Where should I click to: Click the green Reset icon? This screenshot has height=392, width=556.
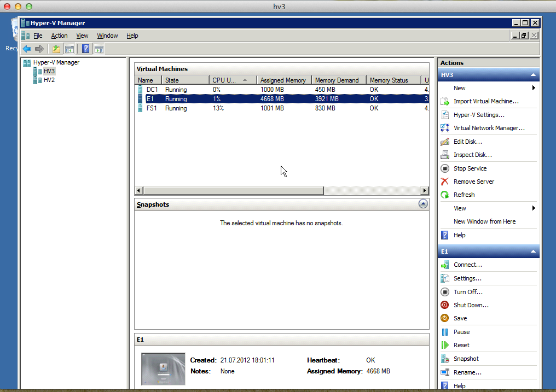(445, 345)
